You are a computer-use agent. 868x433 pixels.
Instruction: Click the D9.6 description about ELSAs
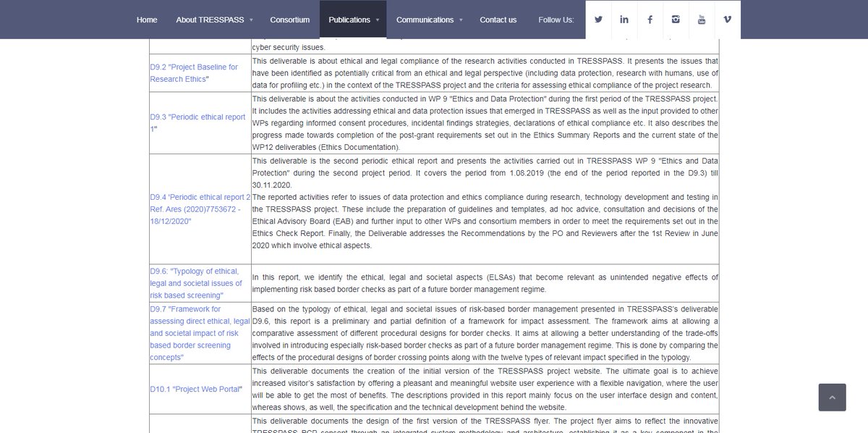[485, 283]
